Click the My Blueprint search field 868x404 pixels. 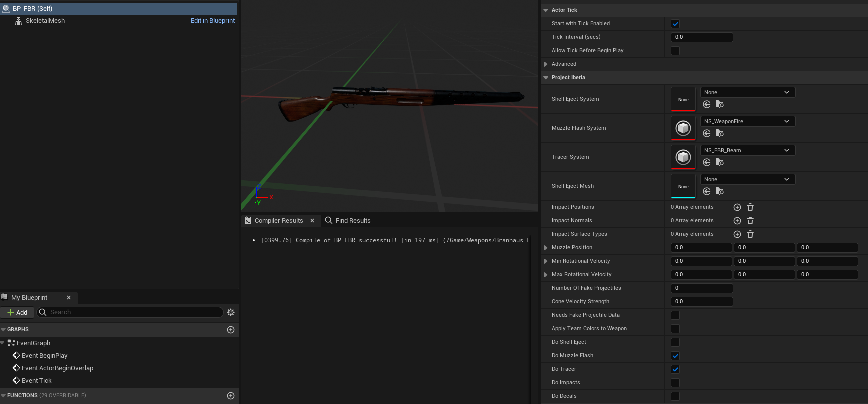[x=130, y=312]
